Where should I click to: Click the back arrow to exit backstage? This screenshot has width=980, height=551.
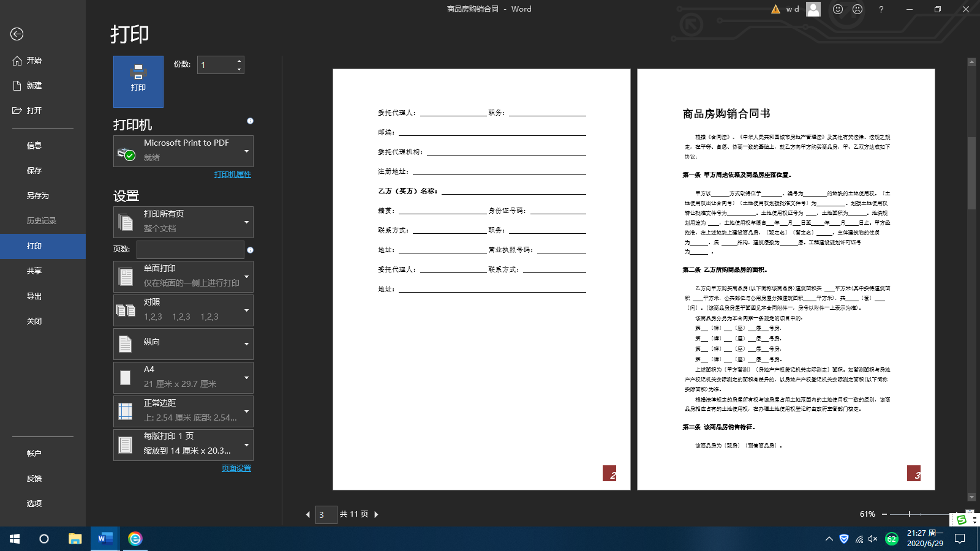(x=17, y=34)
